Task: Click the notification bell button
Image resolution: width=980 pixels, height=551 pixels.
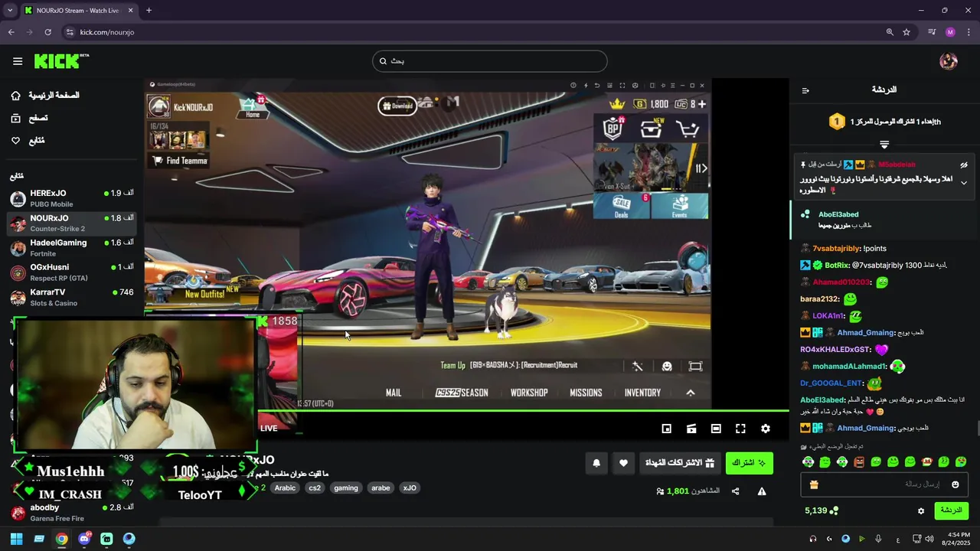Action: (x=596, y=463)
